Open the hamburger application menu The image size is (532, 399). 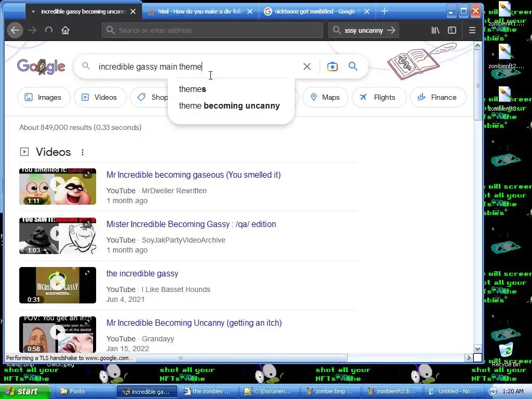[x=472, y=30]
